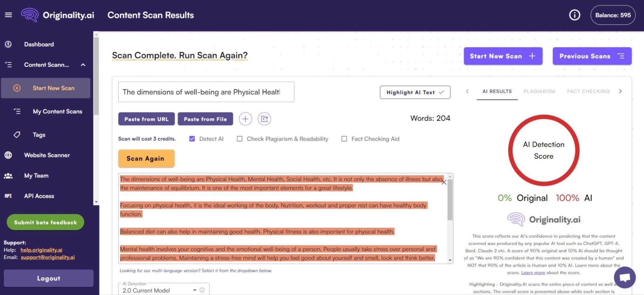Click the Learn more link about the score
This screenshot has width=644, height=295.
pyautogui.click(x=533, y=272)
